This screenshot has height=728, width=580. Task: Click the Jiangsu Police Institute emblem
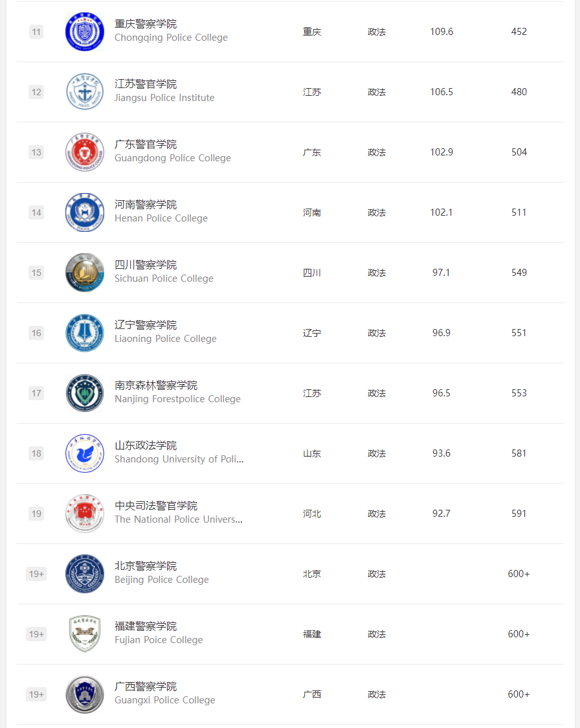click(x=84, y=92)
